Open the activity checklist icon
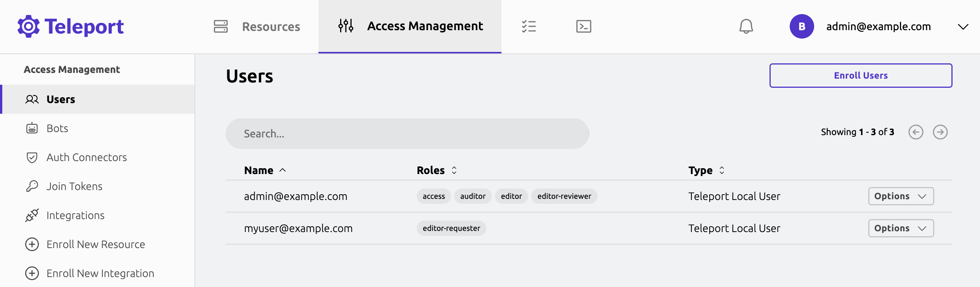 [529, 26]
